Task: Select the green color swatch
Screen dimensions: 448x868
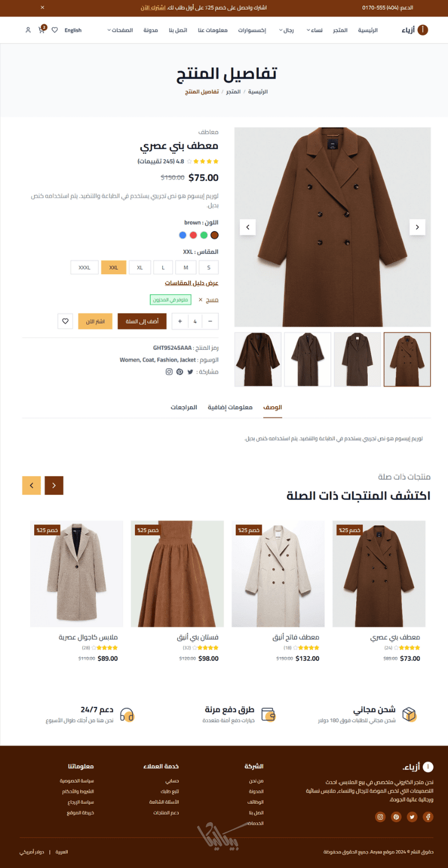Action: coord(204,235)
